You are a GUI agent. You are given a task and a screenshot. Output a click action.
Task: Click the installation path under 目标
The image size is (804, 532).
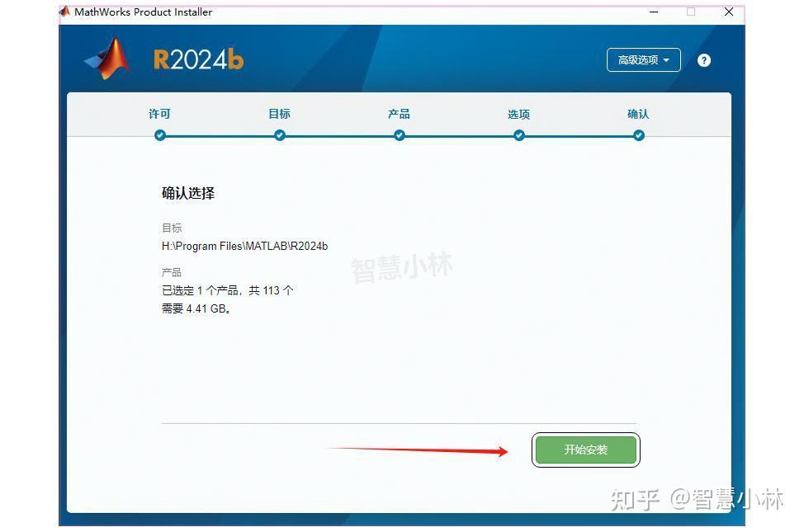[x=244, y=246]
